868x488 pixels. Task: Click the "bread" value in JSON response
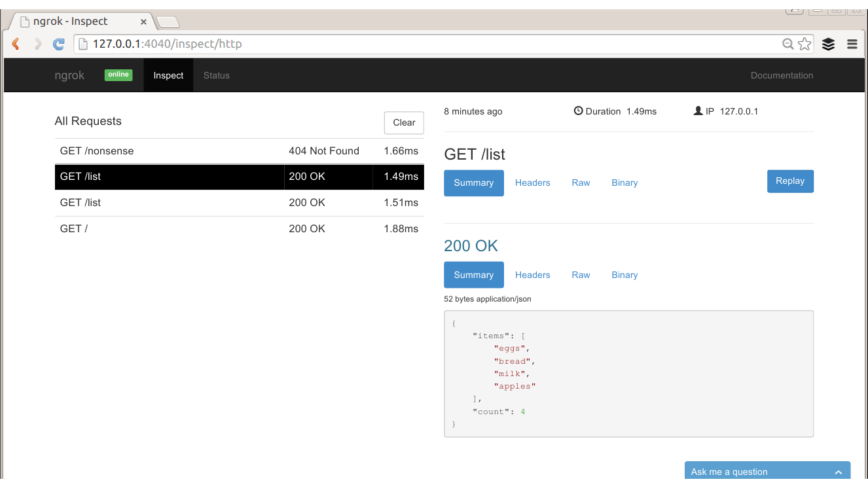[x=512, y=361]
